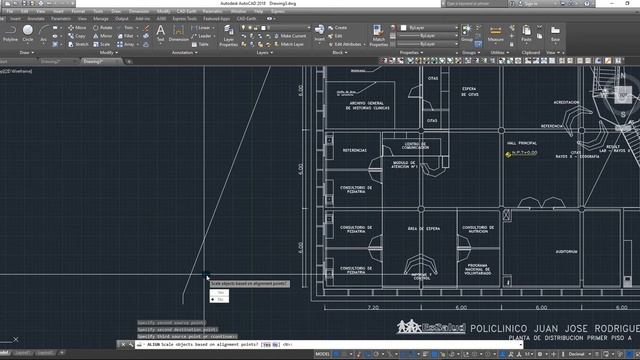
Task: Activate the Move command
Action: [77, 28]
